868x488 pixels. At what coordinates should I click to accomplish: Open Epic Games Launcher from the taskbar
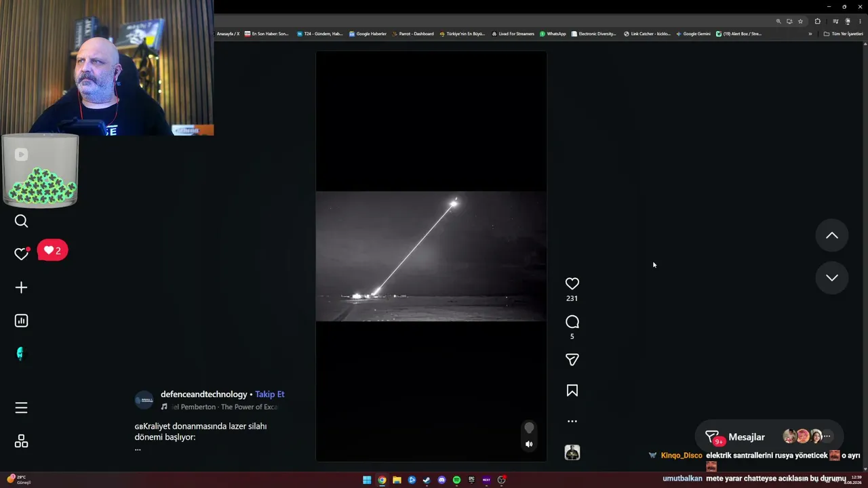(471, 480)
